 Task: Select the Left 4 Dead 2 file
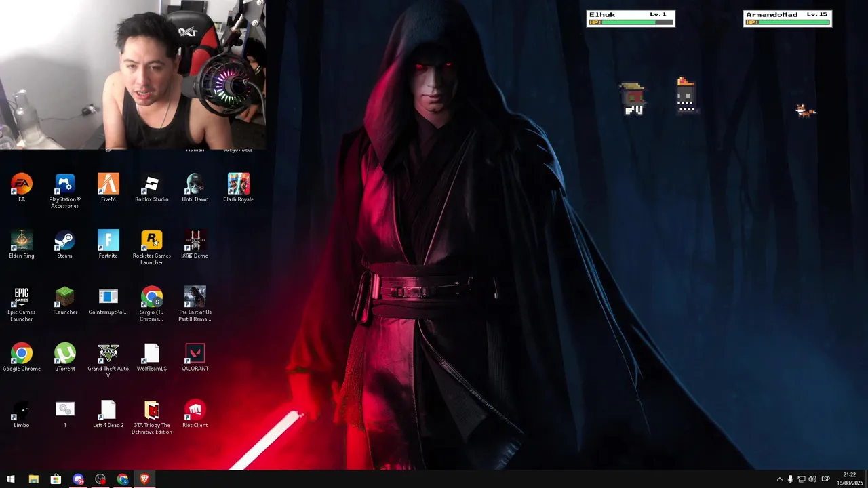[x=108, y=413]
